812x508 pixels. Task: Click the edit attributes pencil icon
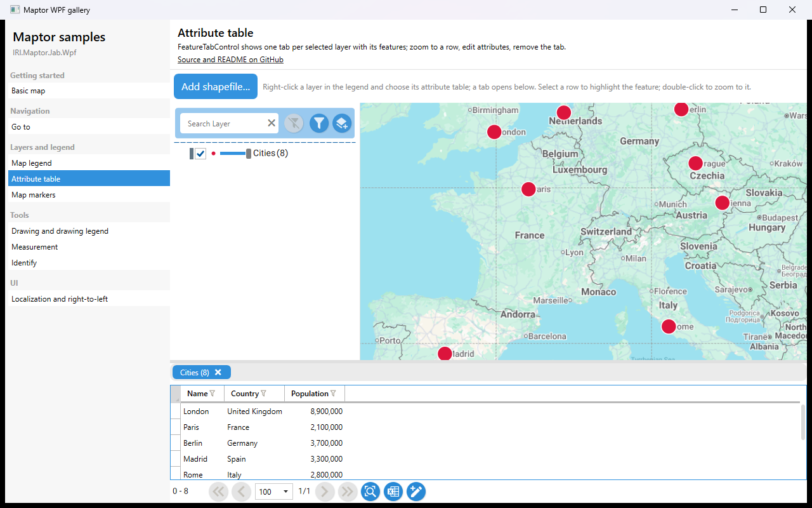tap(416, 491)
